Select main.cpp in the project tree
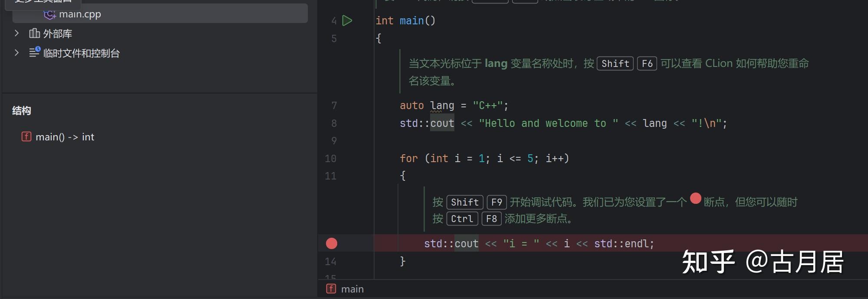 click(x=160, y=13)
